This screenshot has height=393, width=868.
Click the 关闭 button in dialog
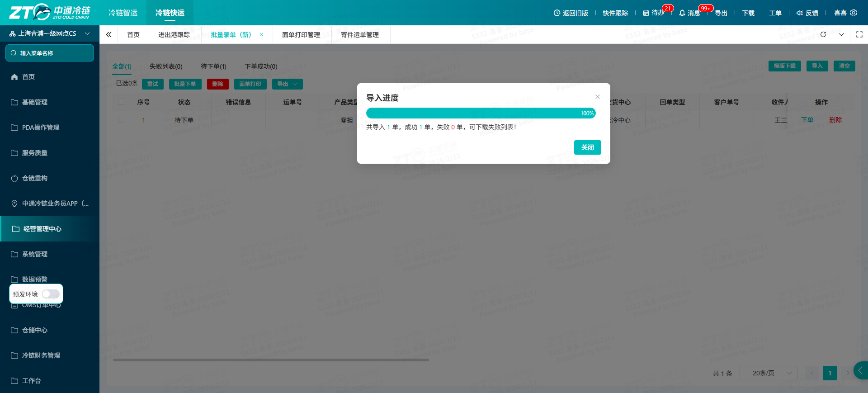coord(588,147)
